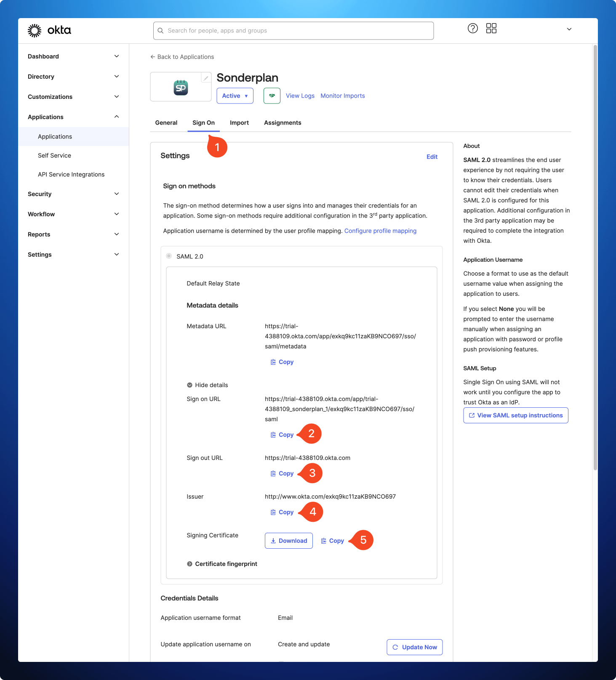Edit the app logo with pencil icon

pyautogui.click(x=206, y=78)
